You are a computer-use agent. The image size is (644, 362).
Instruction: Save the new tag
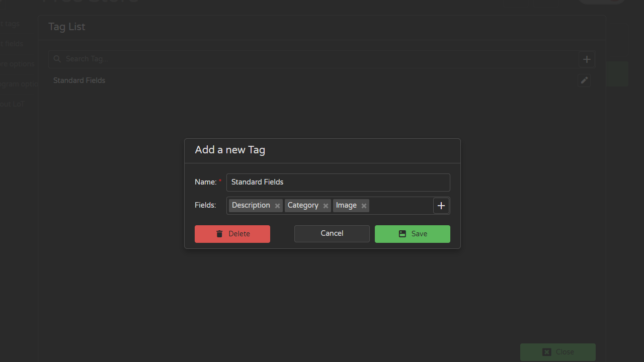point(413,234)
